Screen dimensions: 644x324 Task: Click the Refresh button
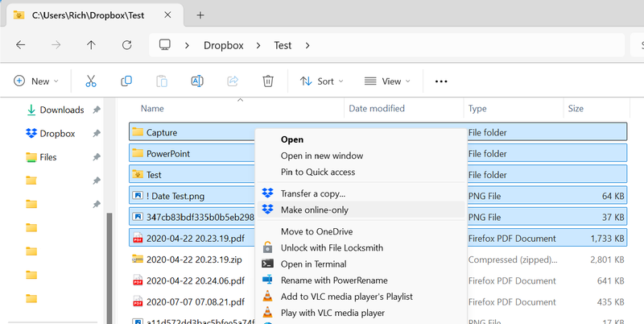point(126,45)
